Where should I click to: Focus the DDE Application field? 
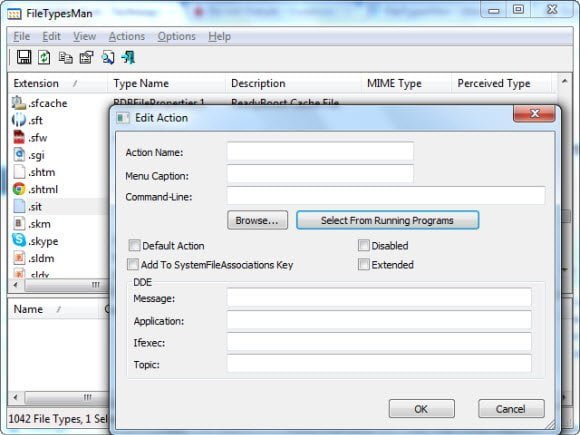(x=379, y=320)
